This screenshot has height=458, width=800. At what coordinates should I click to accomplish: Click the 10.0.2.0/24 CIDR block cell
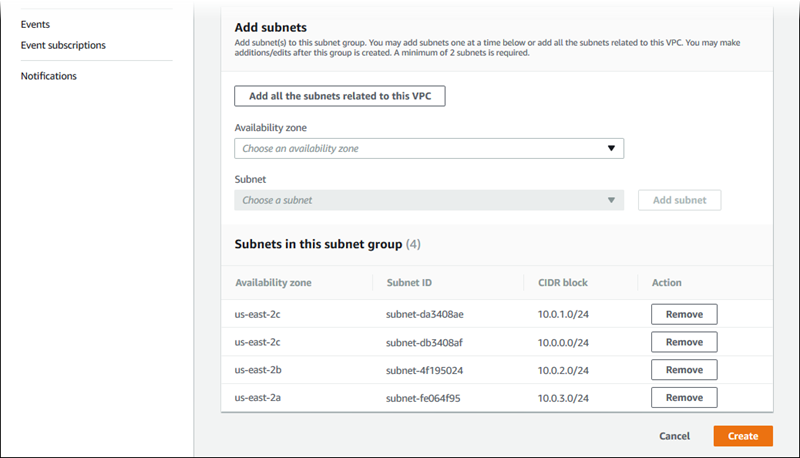(565, 370)
